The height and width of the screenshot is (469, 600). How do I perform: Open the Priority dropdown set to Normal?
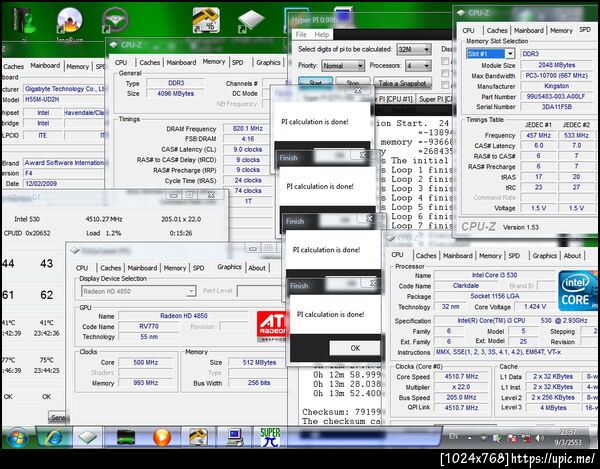pos(342,66)
